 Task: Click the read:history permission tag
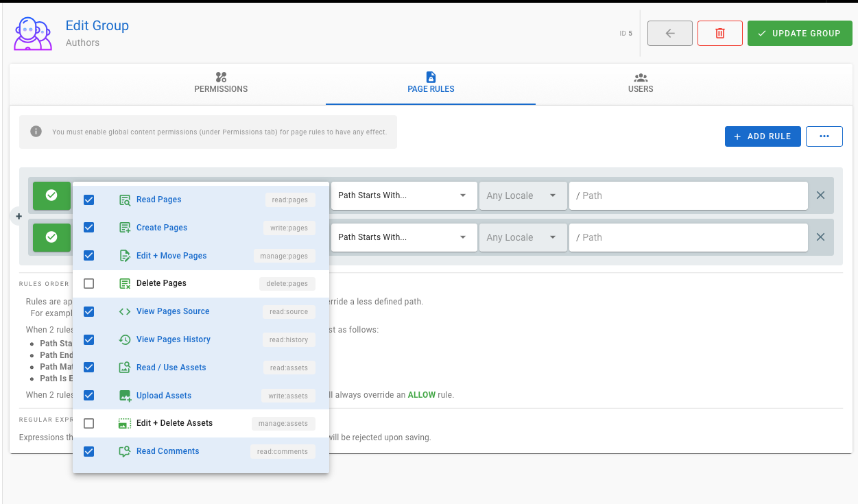tap(289, 339)
